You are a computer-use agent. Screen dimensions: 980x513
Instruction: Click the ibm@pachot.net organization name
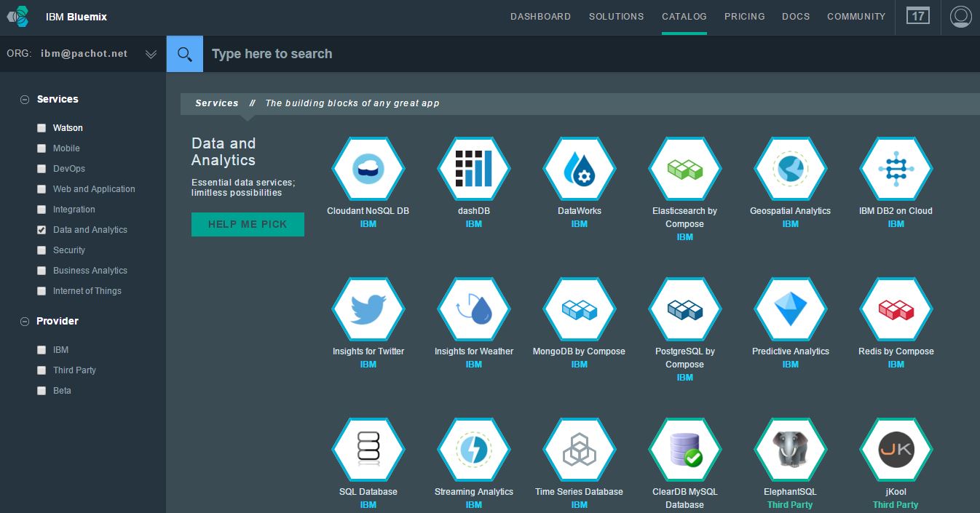(84, 54)
